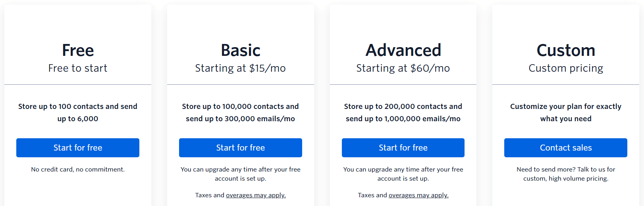Click Start for free under Free plan
The width and height of the screenshot is (644, 206).
coord(78,148)
